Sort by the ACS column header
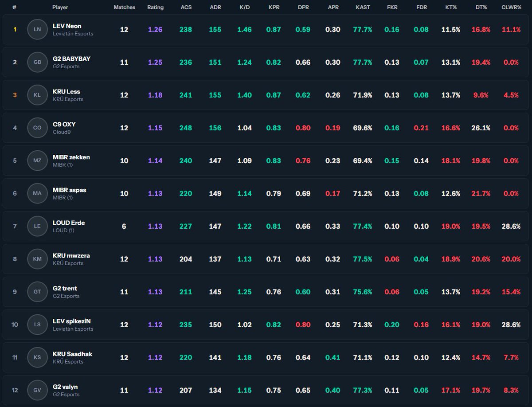The height and width of the screenshot is (407, 532). tap(186, 8)
